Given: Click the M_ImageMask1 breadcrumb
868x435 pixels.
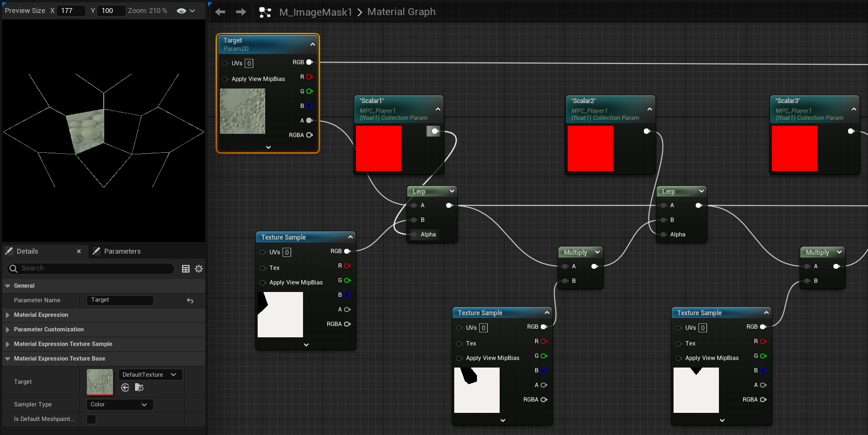Looking at the screenshot, I should 315,12.
